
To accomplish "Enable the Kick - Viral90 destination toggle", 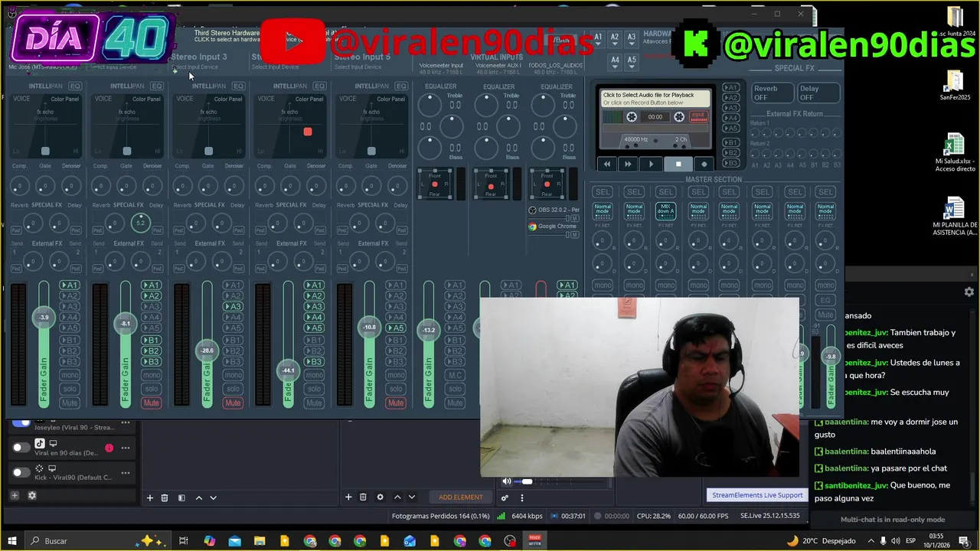I will tap(21, 472).
